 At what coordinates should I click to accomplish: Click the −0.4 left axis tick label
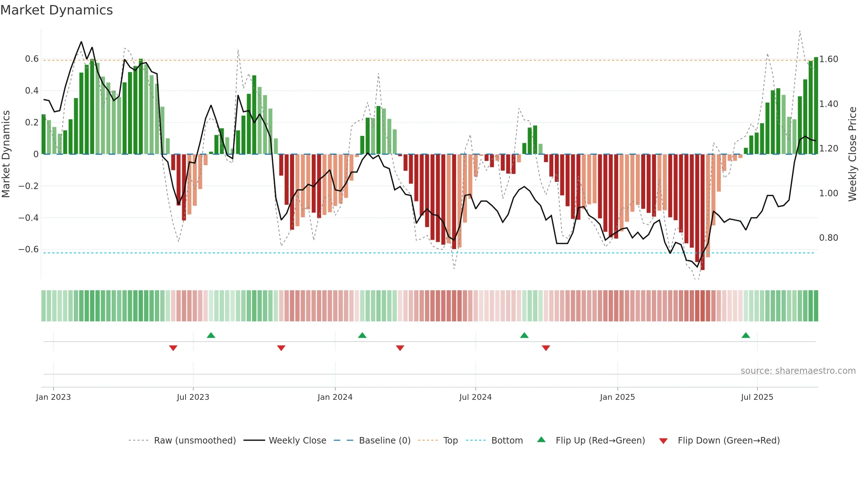[29, 218]
